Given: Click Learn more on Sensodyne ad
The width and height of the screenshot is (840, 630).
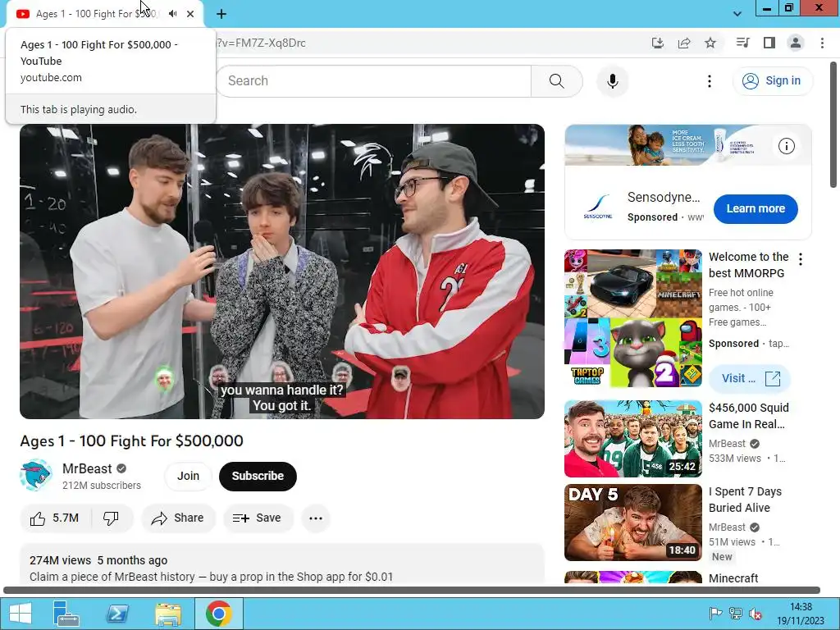Looking at the screenshot, I should coord(756,209).
